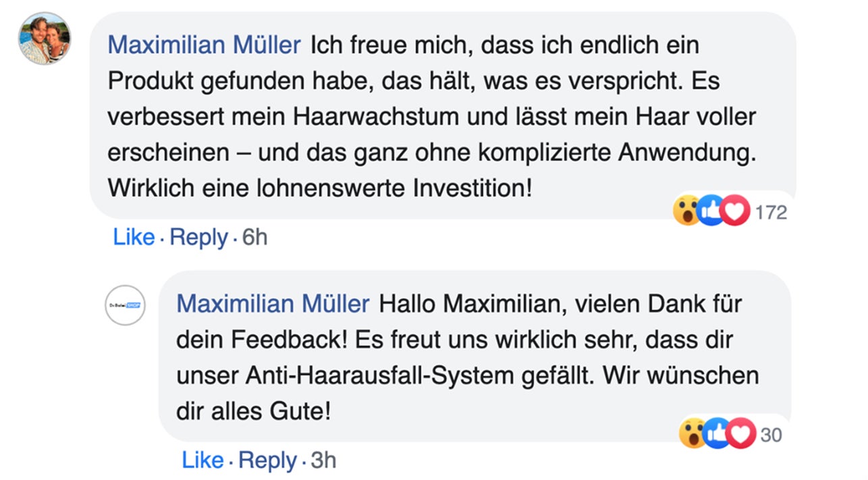This screenshot has width=868, height=480.
Task: Like the first comment about Haarwachstum
Action: click(134, 238)
